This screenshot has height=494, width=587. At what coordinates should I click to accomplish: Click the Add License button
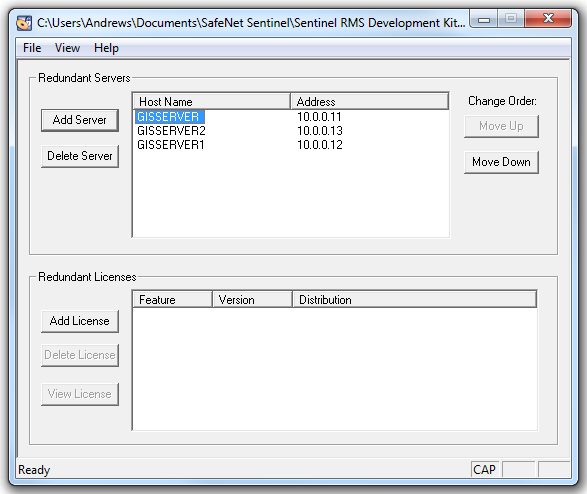(80, 321)
